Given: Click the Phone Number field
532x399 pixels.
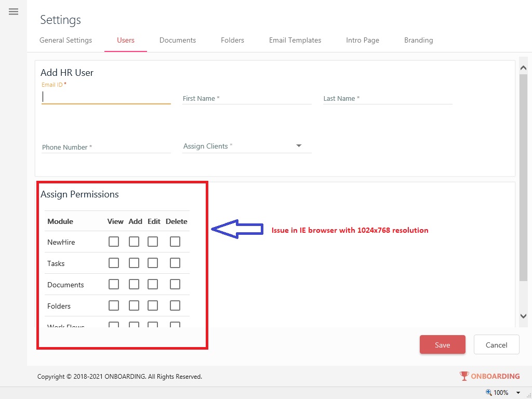Looking at the screenshot, I should [106, 147].
